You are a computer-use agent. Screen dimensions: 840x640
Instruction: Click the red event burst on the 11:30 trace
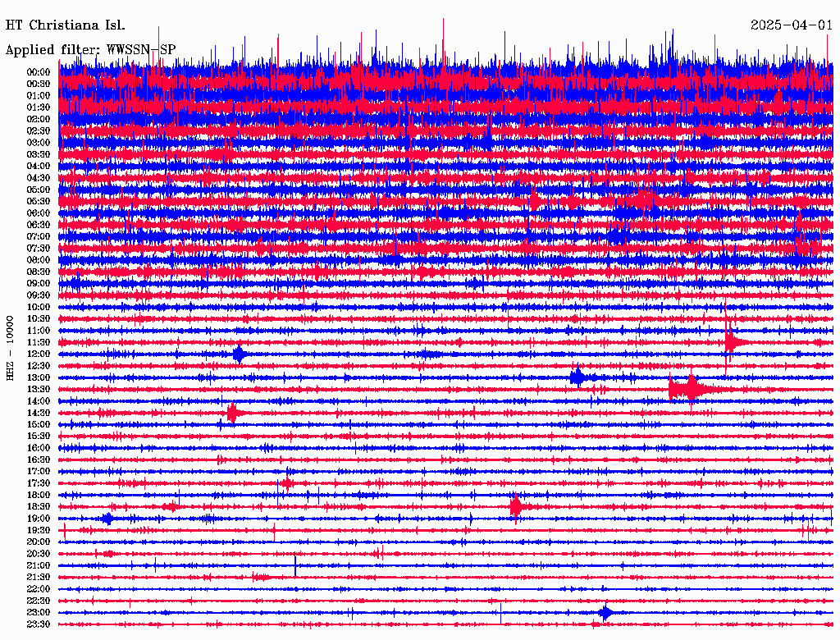[x=731, y=342]
